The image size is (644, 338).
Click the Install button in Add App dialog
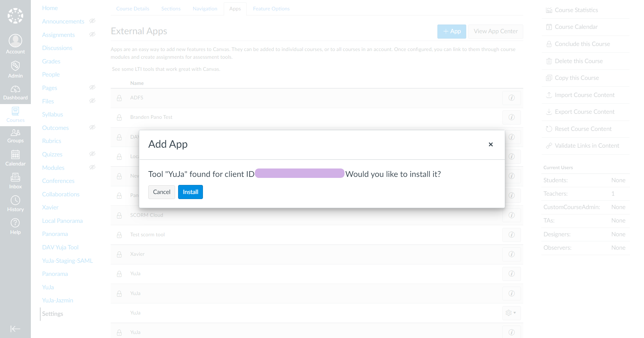click(x=190, y=192)
